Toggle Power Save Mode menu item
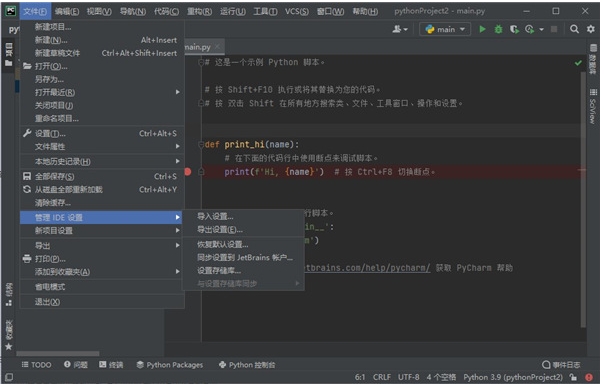Screen dimensions: 604x384 point(102,287)
